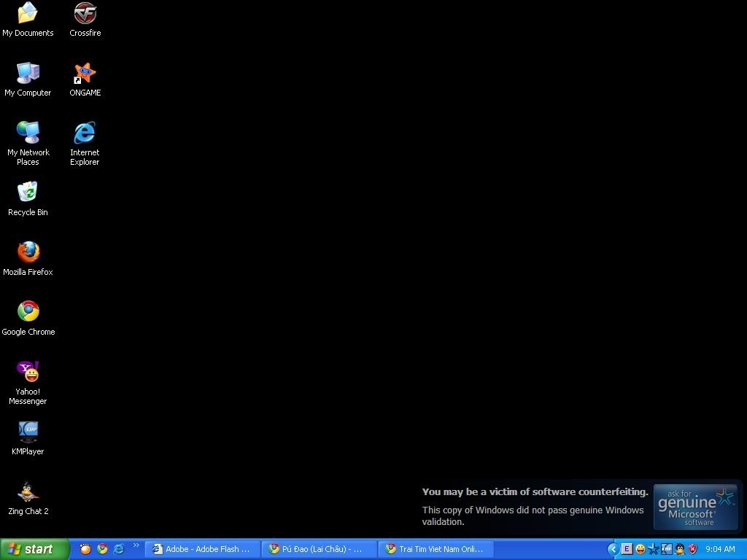Open Zing Chat 2 shortcut
747x560 pixels.
click(28, 498)
